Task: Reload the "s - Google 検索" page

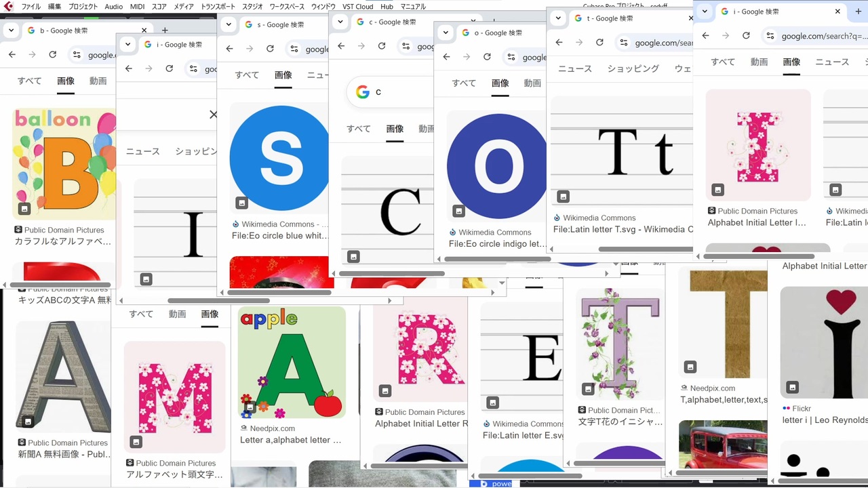Action: click(x=270, y=49)
